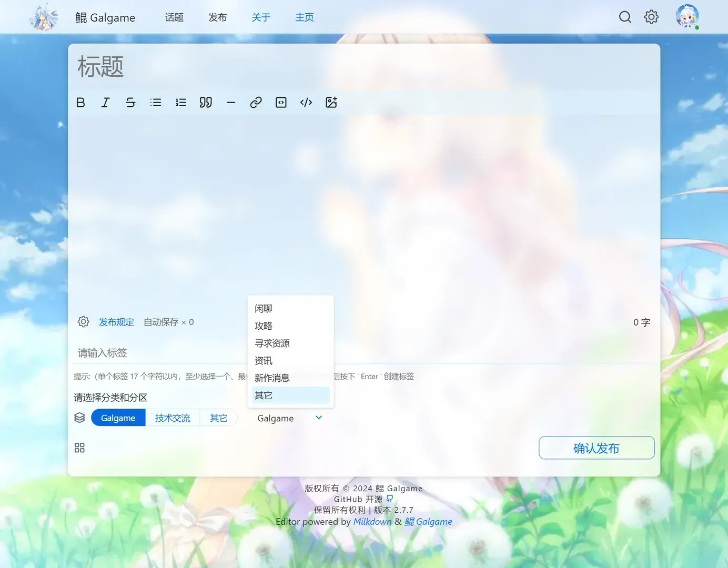Choose 寻求资源 from the section list

[x=291, y=343]
